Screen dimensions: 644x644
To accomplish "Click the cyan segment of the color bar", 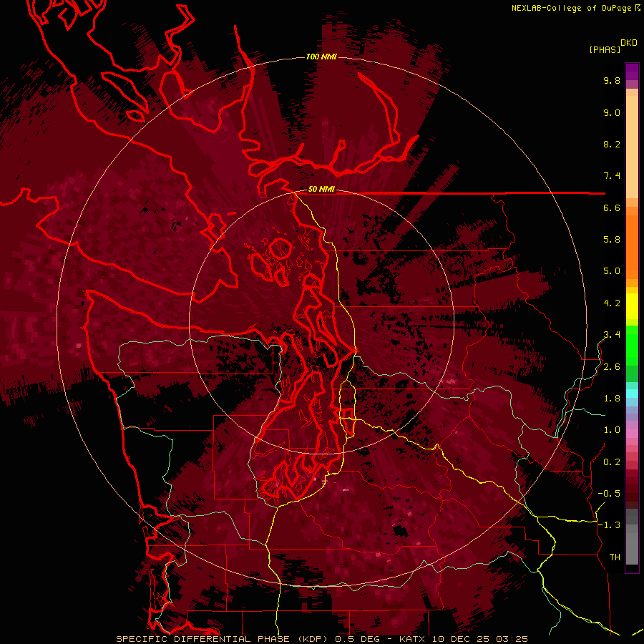I will click(632, 394).
